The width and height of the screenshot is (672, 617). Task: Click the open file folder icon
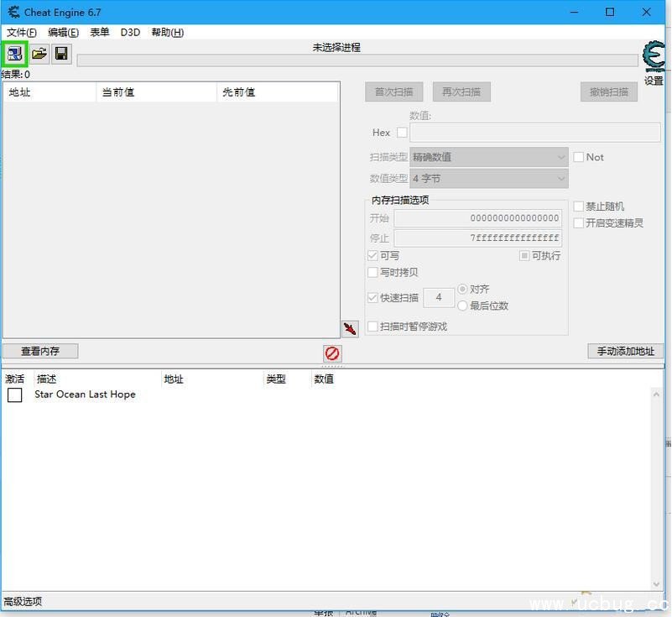pos(39,54)
